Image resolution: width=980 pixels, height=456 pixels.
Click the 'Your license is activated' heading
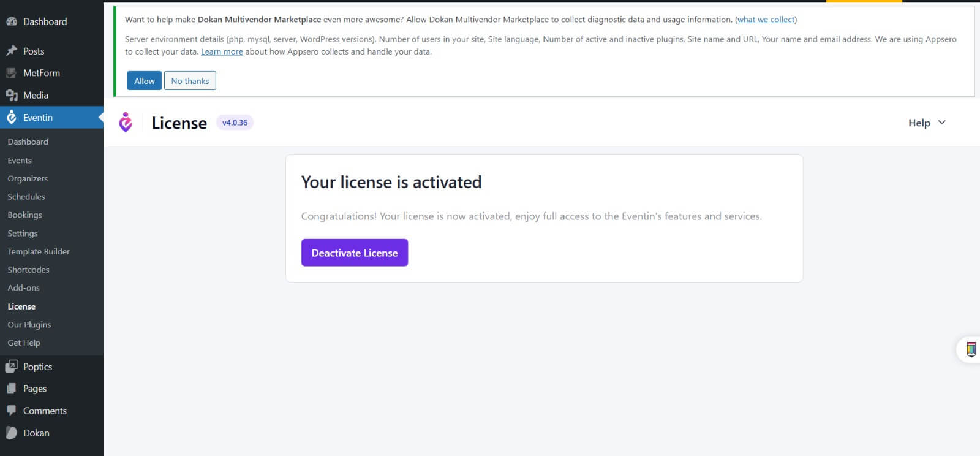click(x=391, y=182)
